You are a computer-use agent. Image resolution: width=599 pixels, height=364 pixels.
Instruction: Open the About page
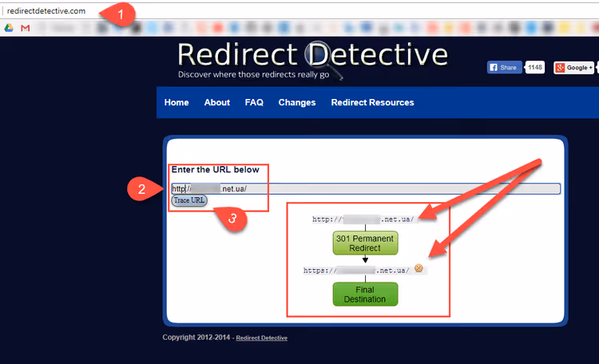(217, 102)
